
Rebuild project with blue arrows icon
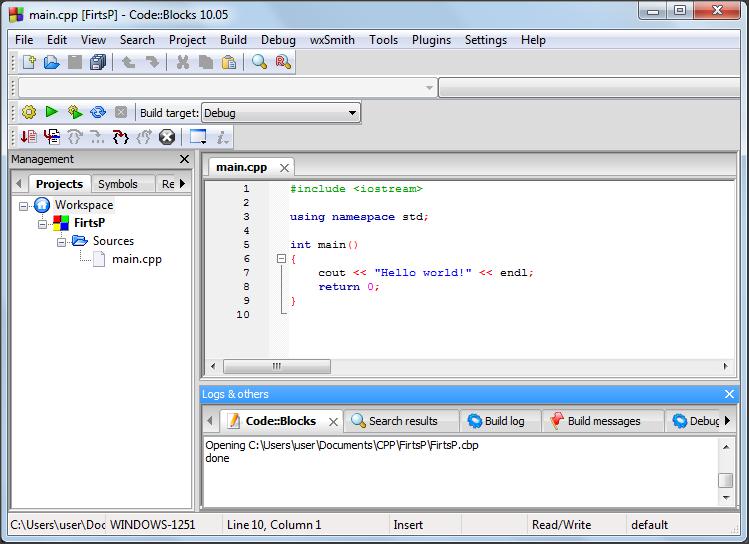click(98, 112)
